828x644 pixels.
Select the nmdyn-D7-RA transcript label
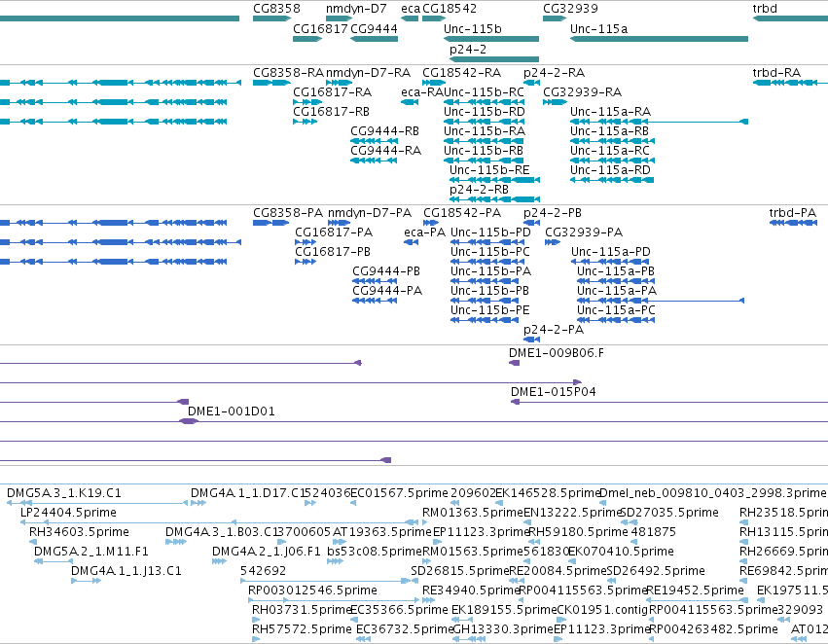368,73
